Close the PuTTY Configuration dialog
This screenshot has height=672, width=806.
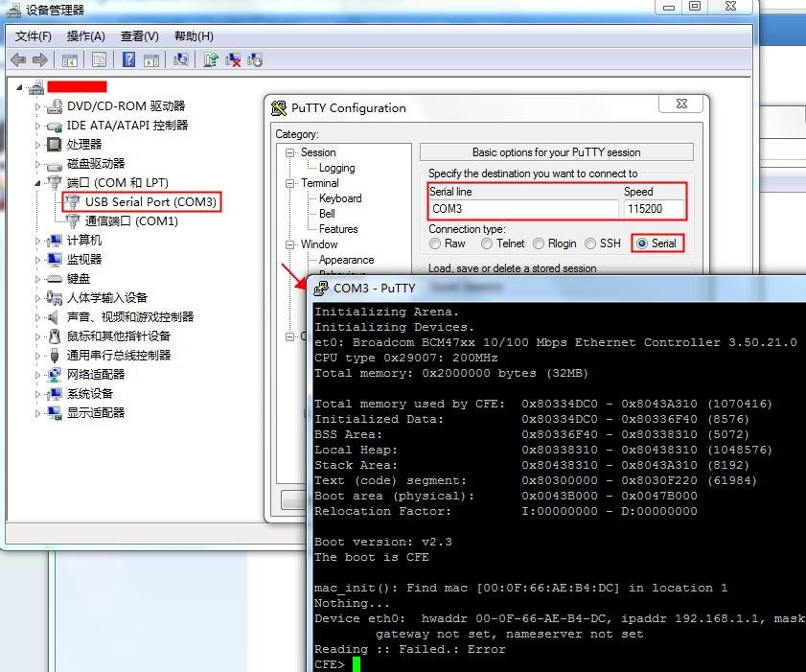681,104
